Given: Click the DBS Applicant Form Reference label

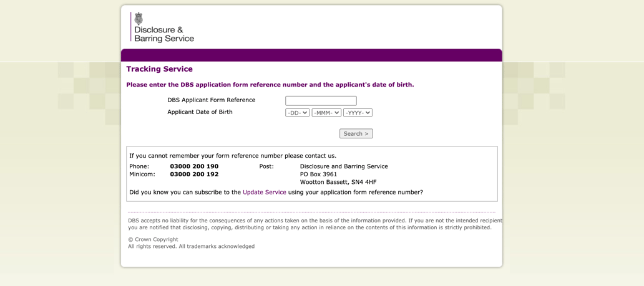Looking at the screenshot, I should (211, 100).
